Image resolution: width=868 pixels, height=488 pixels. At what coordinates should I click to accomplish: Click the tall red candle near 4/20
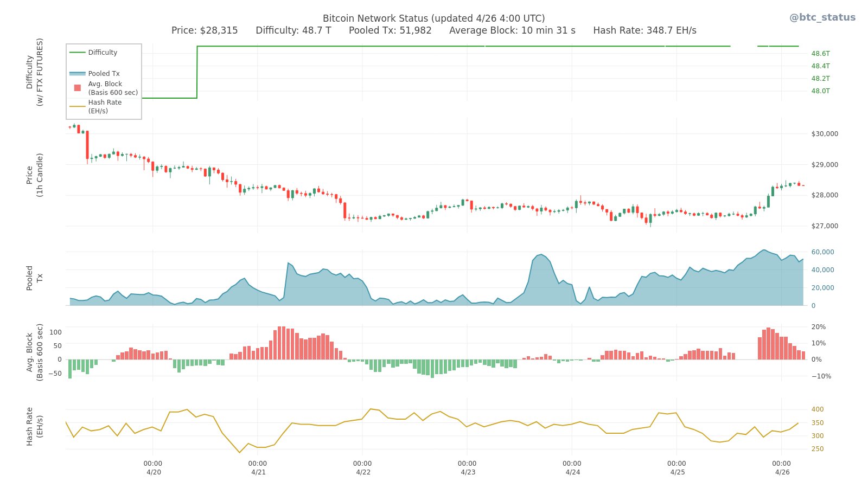click(87, 144)
